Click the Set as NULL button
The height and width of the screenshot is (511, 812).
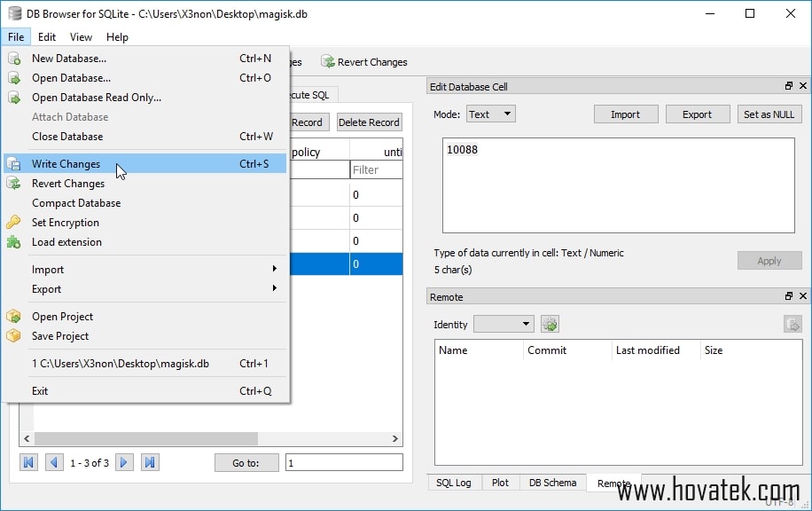[769, 114]
